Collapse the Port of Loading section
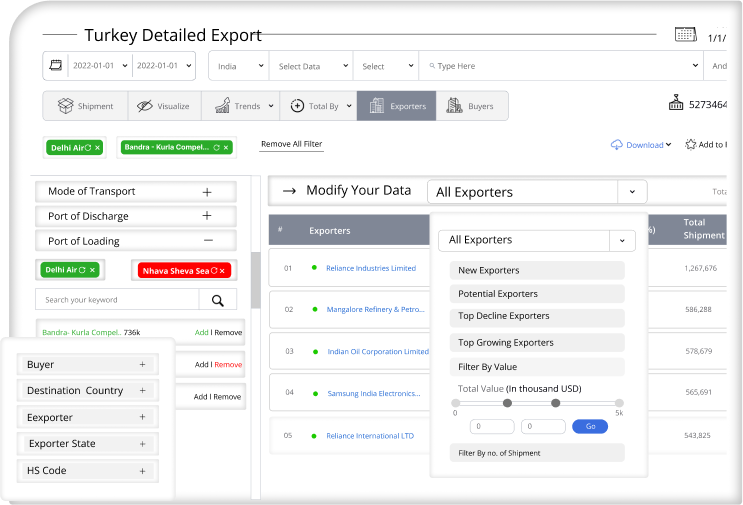Viewport: 743px width, 505px height. (x=207, y=241)
